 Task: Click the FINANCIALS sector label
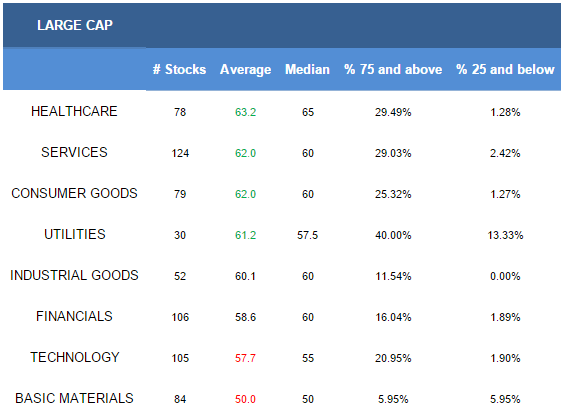tap(74, 316)
